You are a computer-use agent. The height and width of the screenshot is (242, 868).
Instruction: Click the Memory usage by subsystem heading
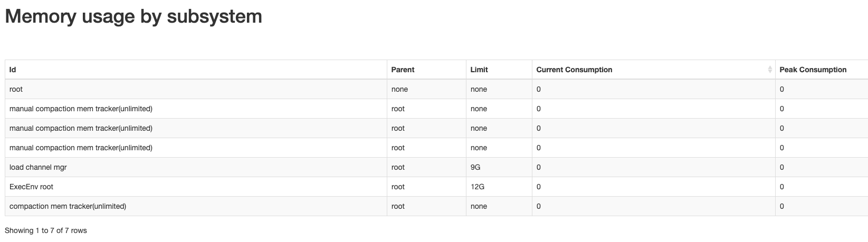133,16
